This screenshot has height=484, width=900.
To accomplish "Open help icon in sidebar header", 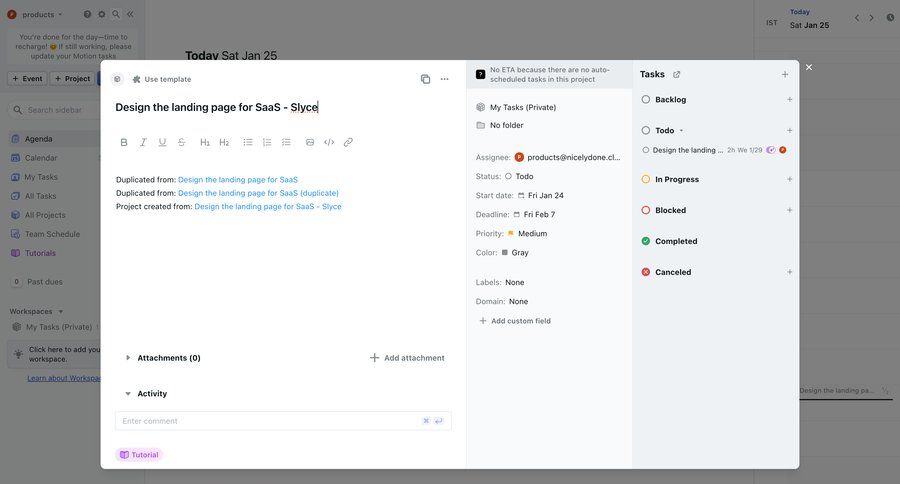I will tap(87, 14).
